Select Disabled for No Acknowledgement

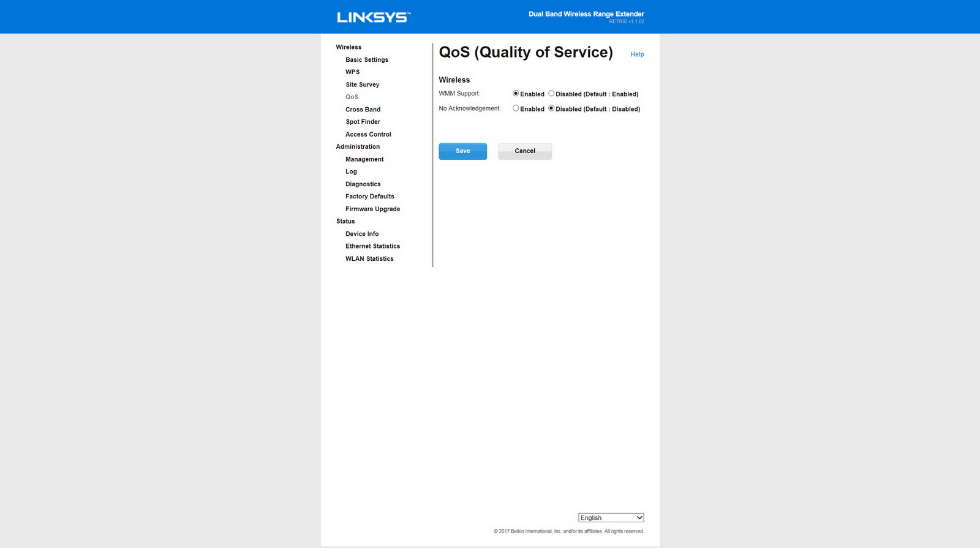(551, 108)
